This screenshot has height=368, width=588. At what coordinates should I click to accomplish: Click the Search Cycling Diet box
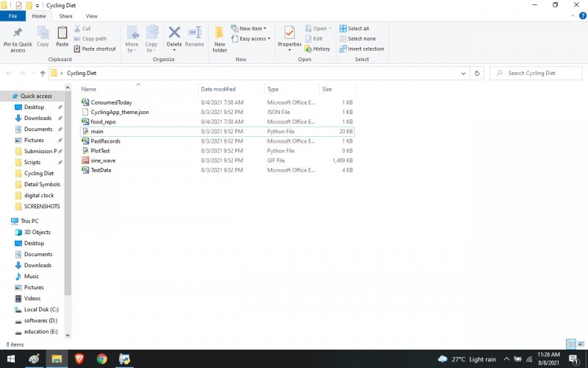click(x=537, y=73)
